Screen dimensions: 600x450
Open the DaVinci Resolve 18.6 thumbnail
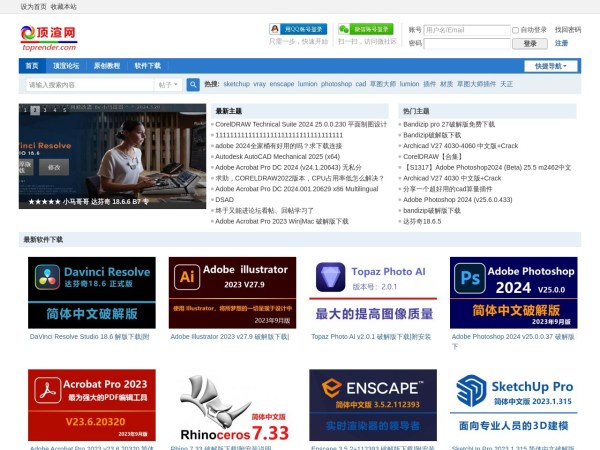(x=92, y=293)
